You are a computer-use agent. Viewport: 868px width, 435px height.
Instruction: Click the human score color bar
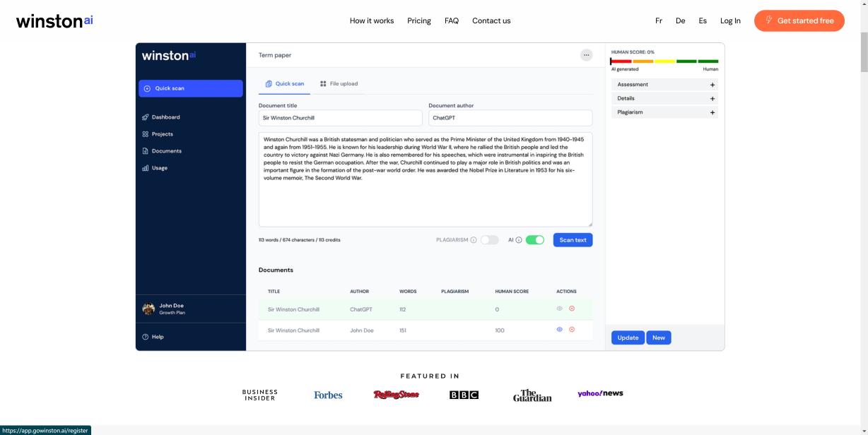tap(664, 61)
